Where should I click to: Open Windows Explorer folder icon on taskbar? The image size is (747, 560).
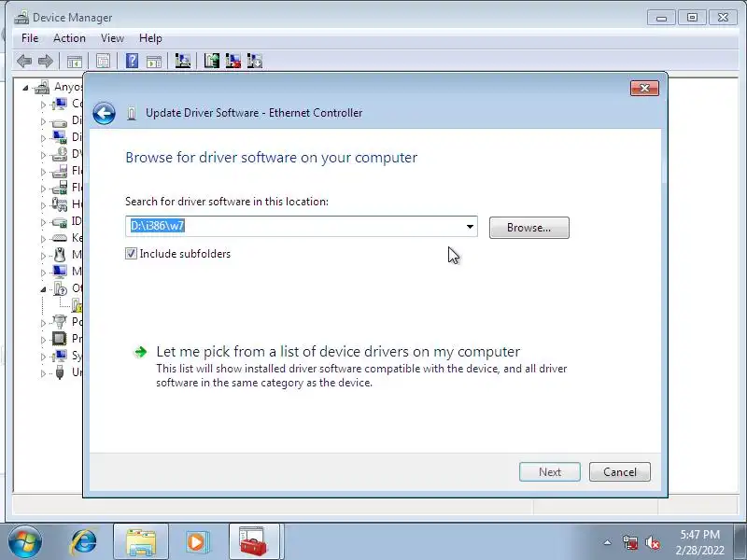coord(141,542)
